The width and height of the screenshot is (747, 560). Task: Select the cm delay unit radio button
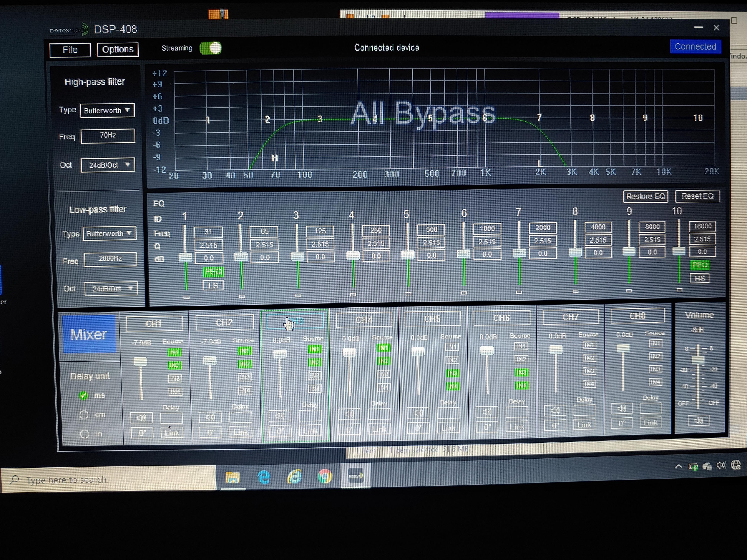pyautogui.click(x=84, y=414)
